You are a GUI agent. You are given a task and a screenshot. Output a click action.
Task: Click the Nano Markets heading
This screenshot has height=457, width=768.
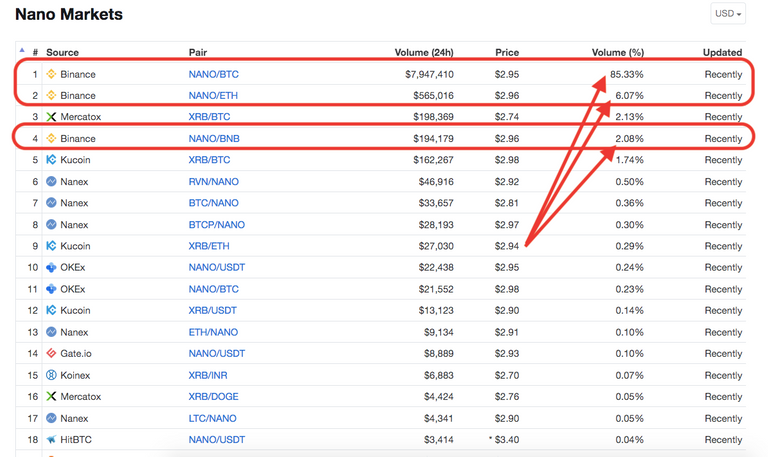click(x=69, y=14)
